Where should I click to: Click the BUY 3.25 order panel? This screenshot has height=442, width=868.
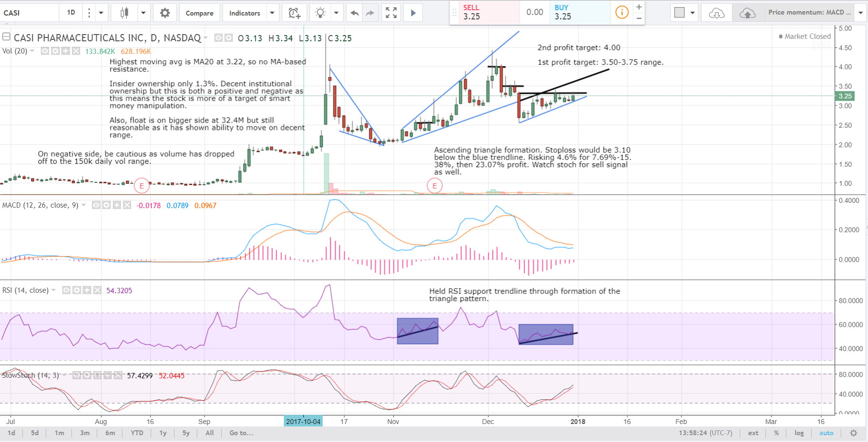click(x=579, y=13)
